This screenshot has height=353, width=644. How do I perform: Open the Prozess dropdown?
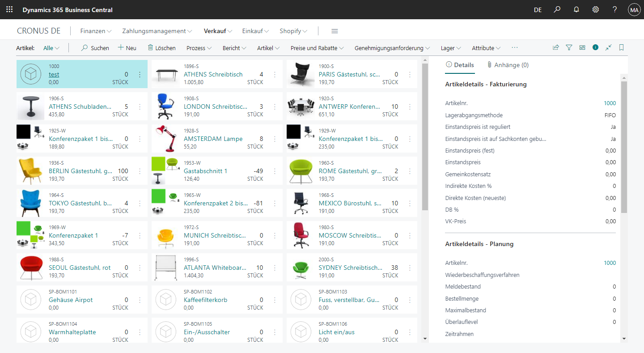point(199,48)
